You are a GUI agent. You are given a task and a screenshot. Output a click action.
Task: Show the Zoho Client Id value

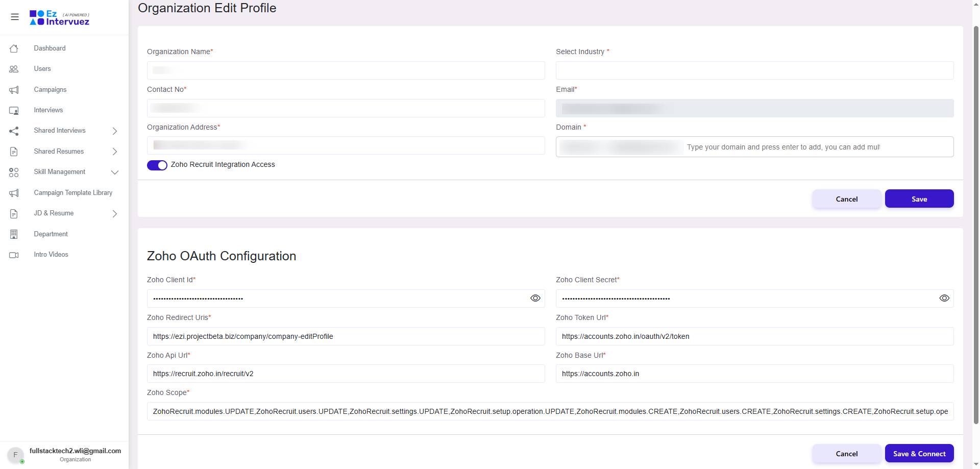535,299
